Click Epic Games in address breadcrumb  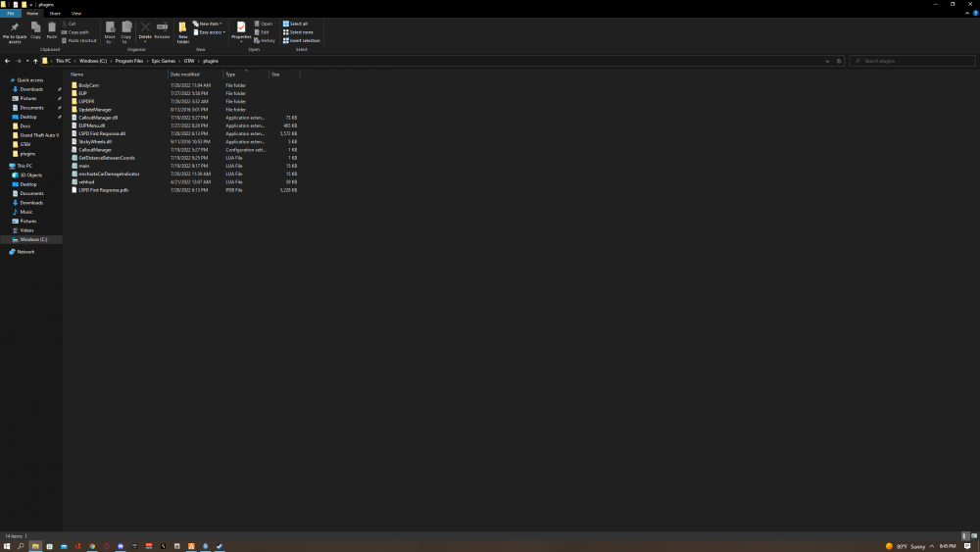(x=163, y=61)
